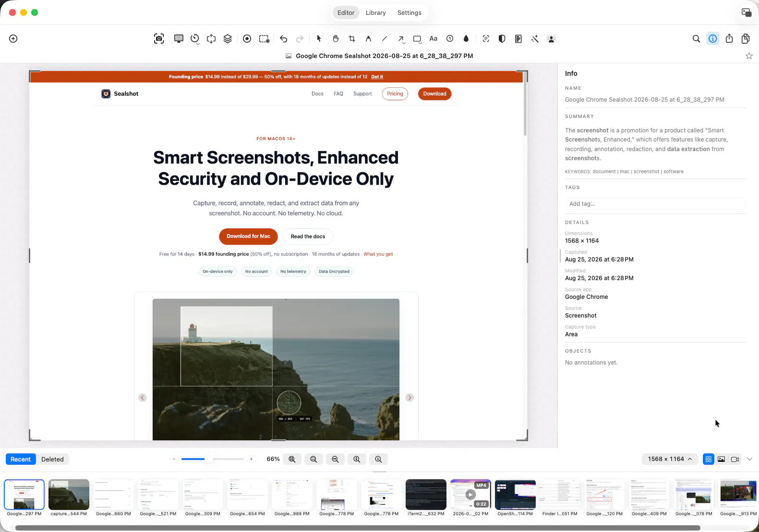Select the Crop tool
Viewport: 759px width, 532px height.
coord(352,38)
